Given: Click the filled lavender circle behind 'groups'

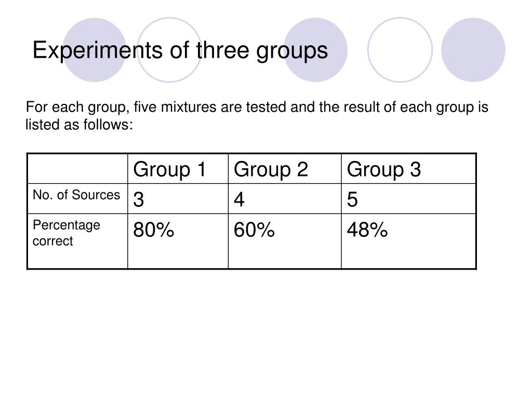Looking at the screenshot, I should coord(315,50).
